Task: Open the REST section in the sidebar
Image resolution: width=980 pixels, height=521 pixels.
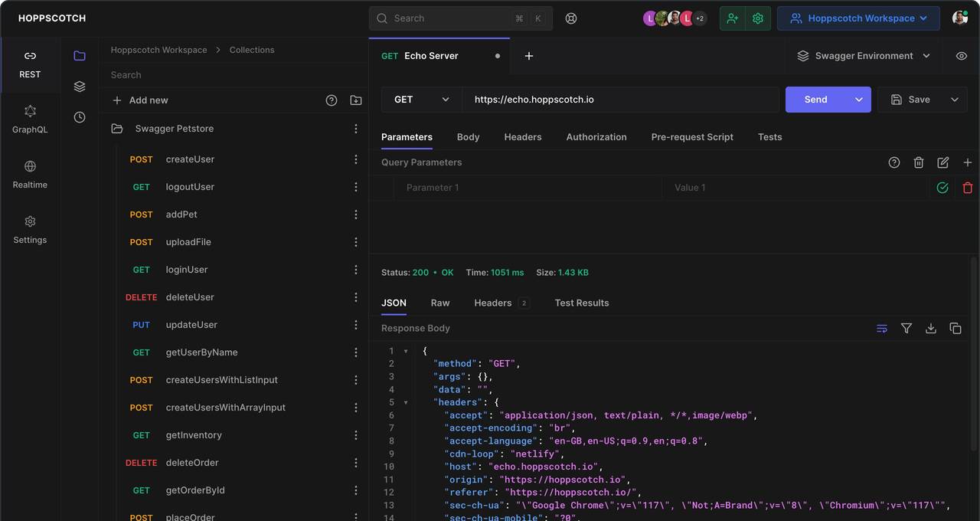Action: tap(30, 64)
